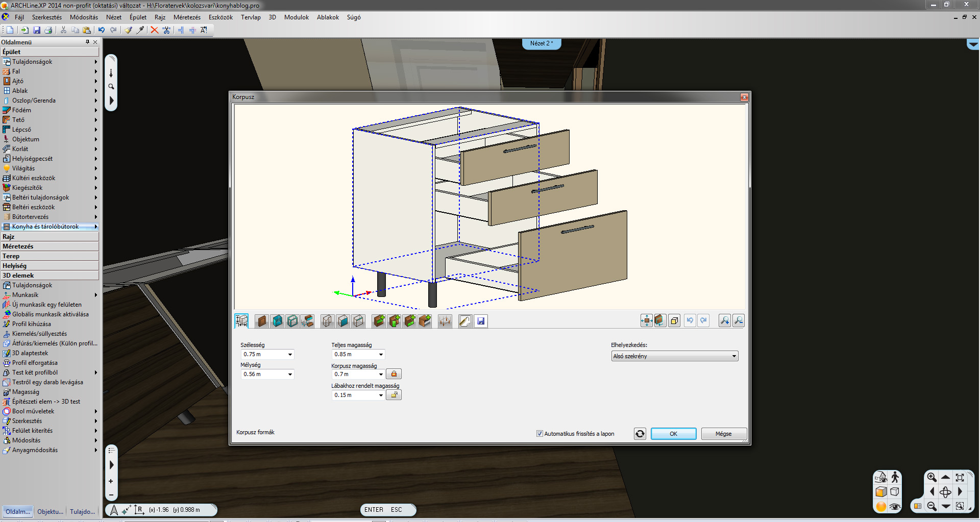Viewport: 980px width, 522px height.
Task: Click the Mégse button
Action: coord(723,434)
